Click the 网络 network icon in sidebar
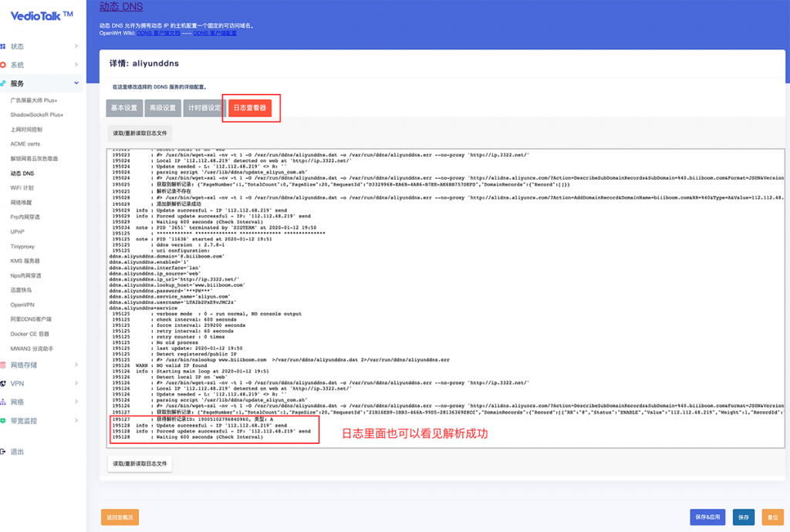The height and width of the screenshot is (532, 790). pos(3,402)
